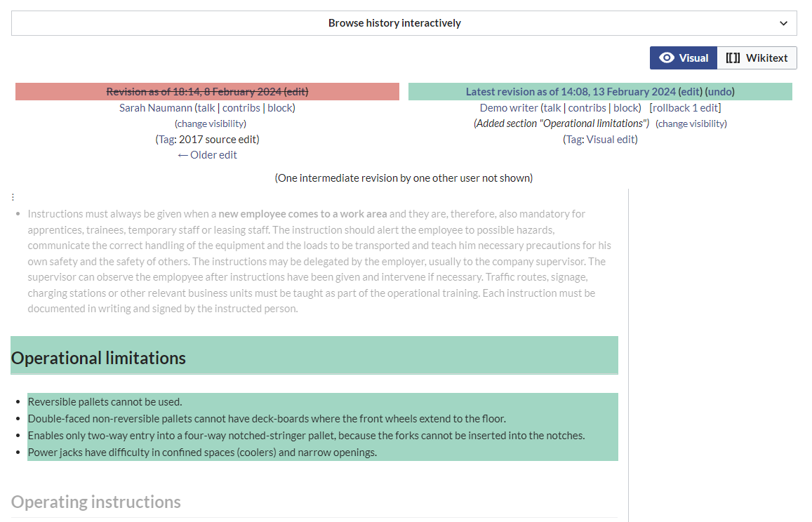Click undo for the latest revision
Viewport: 812px width, 522px height.
click(x=720, y=92)
